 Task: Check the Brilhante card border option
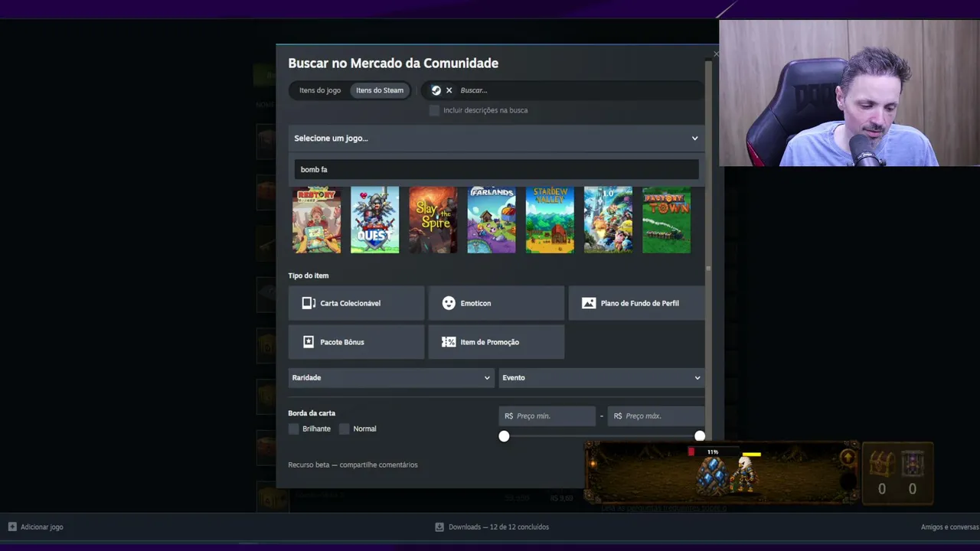tap(293, 429)
